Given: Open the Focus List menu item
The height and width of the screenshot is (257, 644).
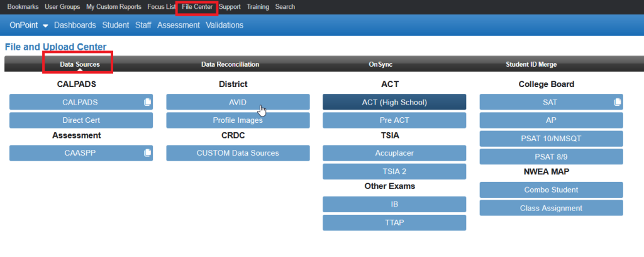Looking at the screenshot, I should [162, 7].
